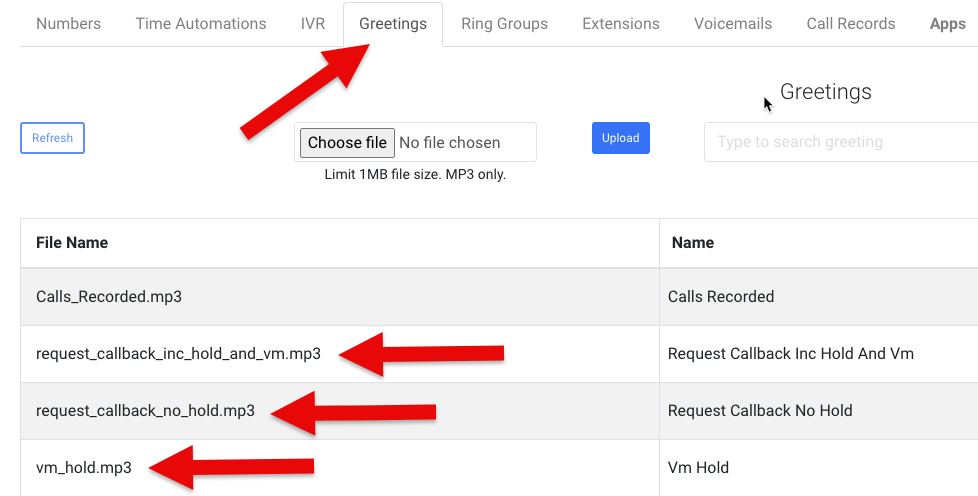Viewport: 978px width, 496px height.
Task: Select request_callback_inc_hold_and_vm.mp3 file entry
Action: click(x=178, y=354)
